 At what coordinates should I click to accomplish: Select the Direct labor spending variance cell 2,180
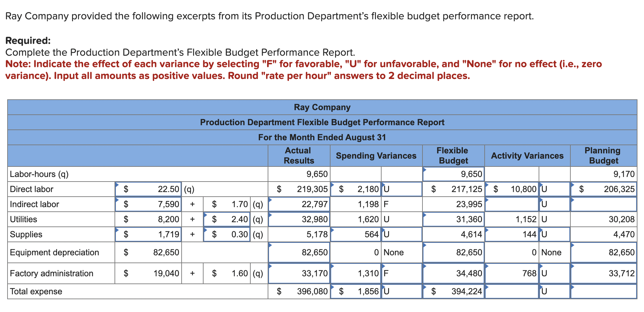coord(355,189)
